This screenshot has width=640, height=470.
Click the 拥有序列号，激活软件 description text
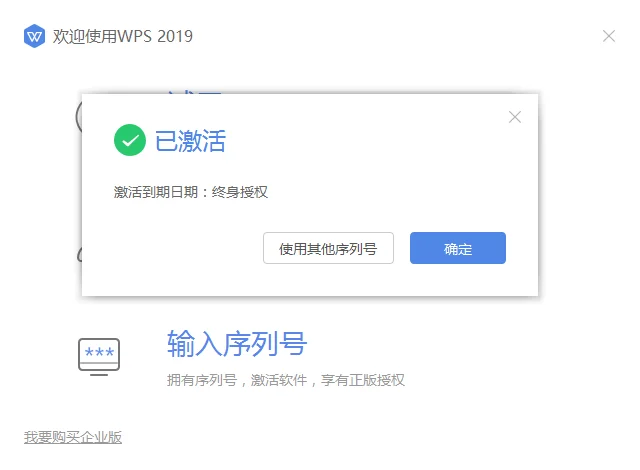pos(237,380)
